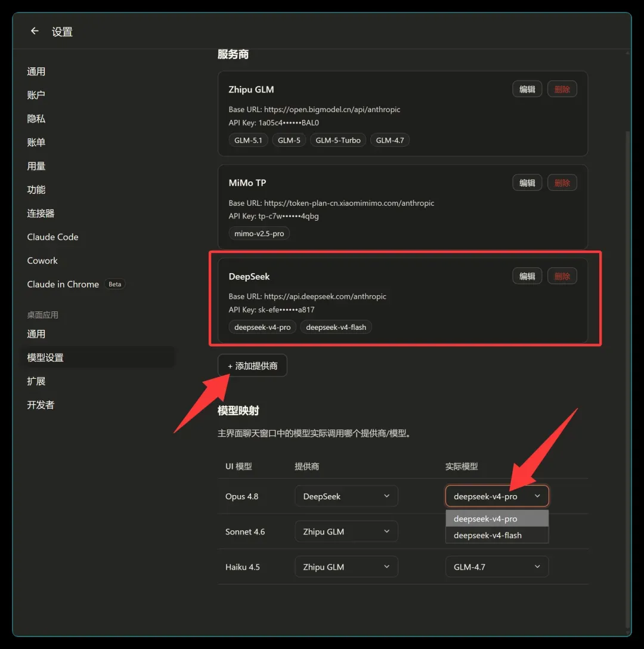Click the deepseek-v4-flash tag in DeepSeek card
The image size is (644, 649).
[x=336, y=327]
